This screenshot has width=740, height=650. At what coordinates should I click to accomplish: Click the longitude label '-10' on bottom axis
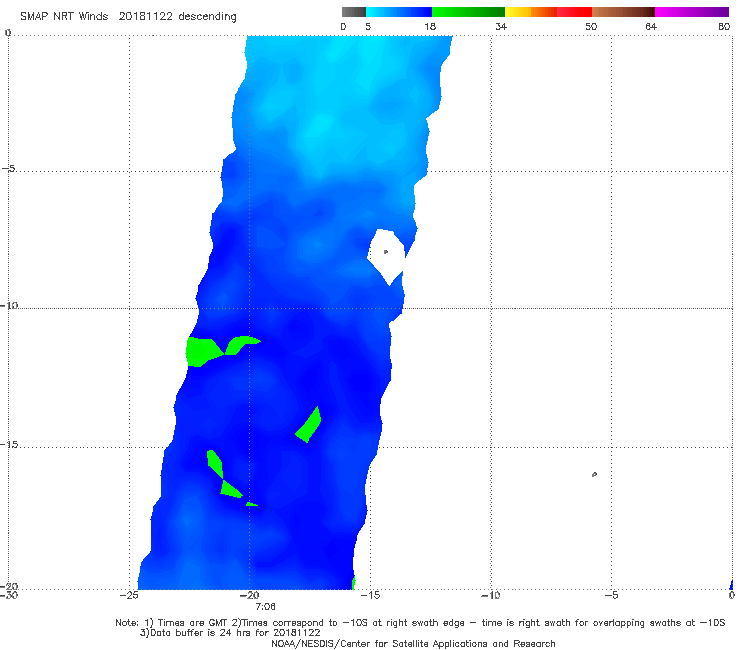(490, 595)
